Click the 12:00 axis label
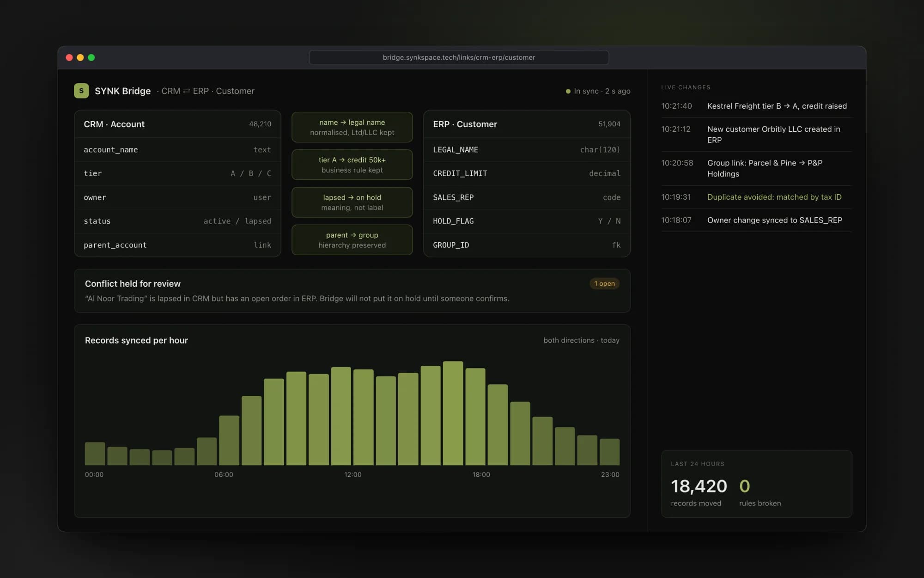 coord(353,474)
